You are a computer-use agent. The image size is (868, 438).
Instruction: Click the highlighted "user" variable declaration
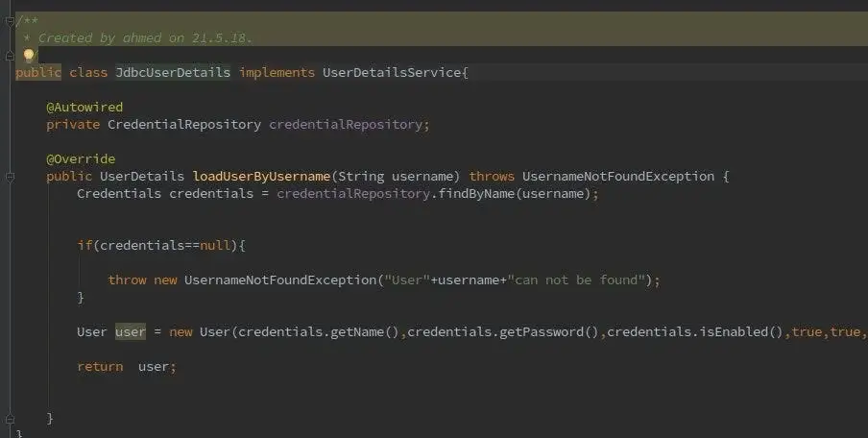(x=131, y=332)
